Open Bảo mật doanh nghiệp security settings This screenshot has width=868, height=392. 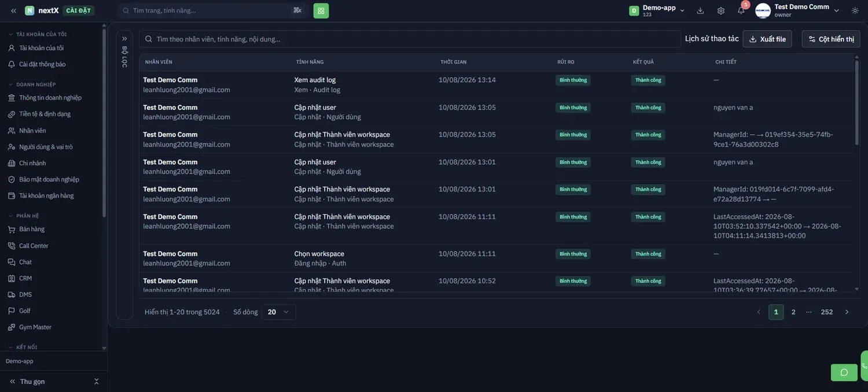tap(49, 179)
